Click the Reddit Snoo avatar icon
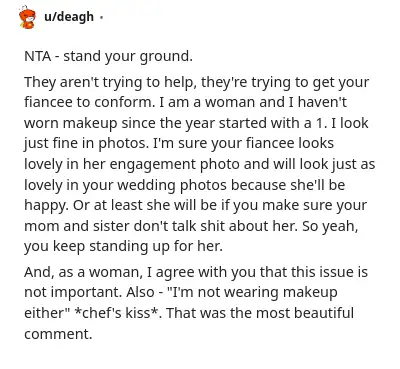The image size is (400, 369). 27,18
